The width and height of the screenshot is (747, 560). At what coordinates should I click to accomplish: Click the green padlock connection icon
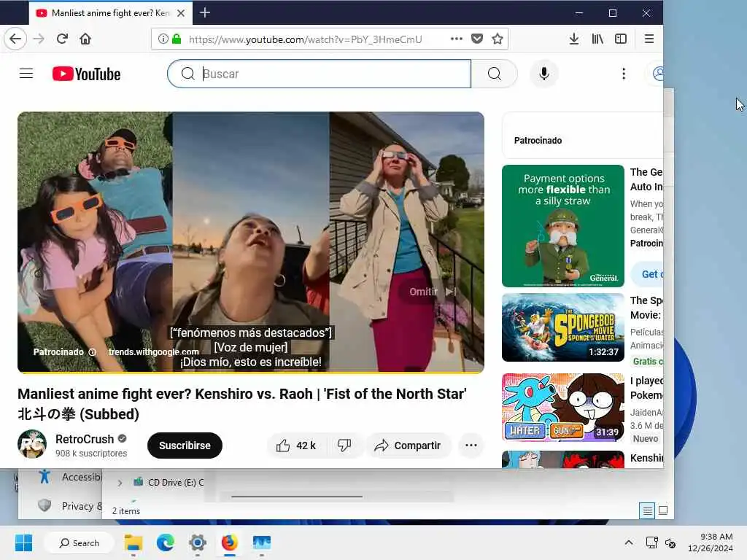click(177, 39)
